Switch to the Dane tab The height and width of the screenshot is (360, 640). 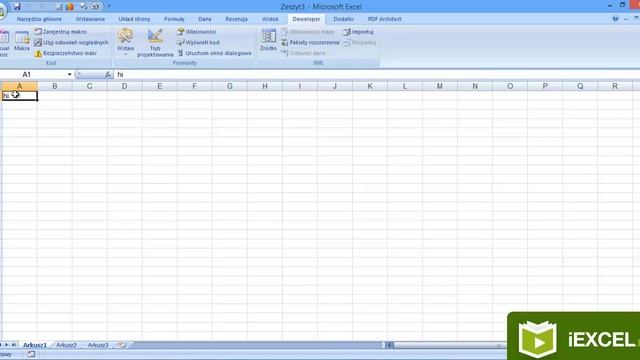(205, 19)
